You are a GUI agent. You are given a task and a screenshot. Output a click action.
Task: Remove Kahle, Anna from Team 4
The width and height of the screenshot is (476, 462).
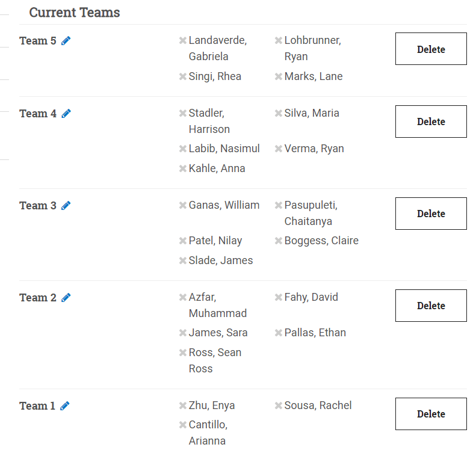[182, 168]
